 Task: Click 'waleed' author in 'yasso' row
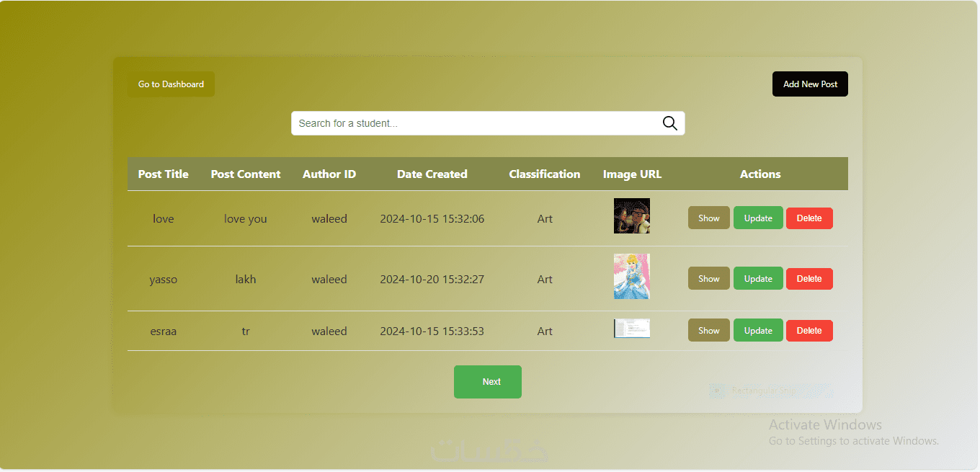coord(329,279)
